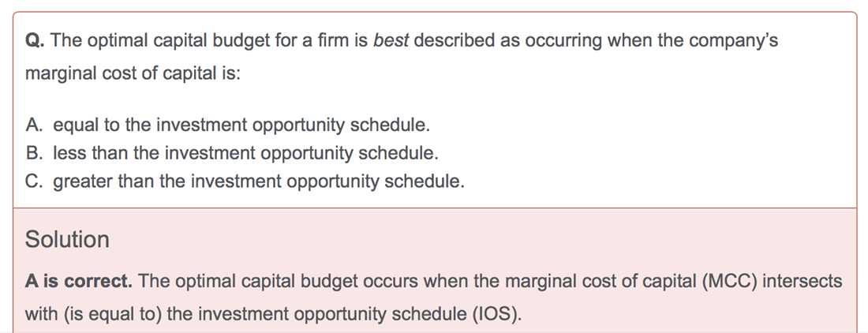Click the Solution heading
The image size is (868, 333).
point(67,240)
